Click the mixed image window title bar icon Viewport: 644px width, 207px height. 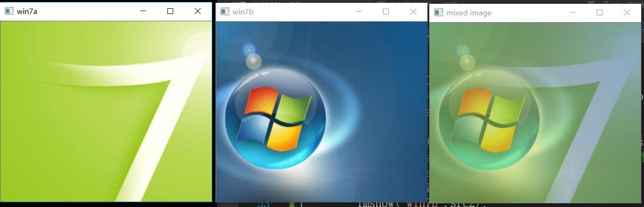[x=438, y=13]
